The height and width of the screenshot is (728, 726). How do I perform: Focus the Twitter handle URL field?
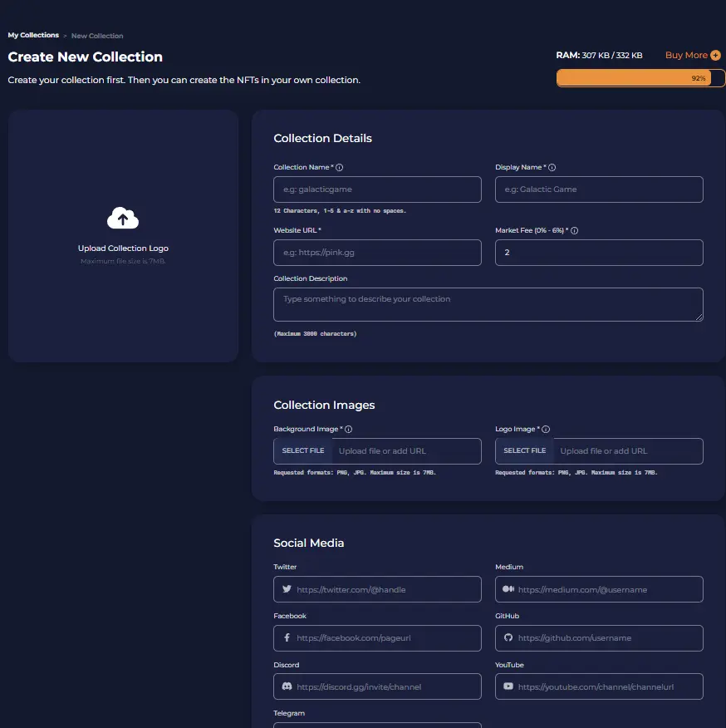click(377, 589)
